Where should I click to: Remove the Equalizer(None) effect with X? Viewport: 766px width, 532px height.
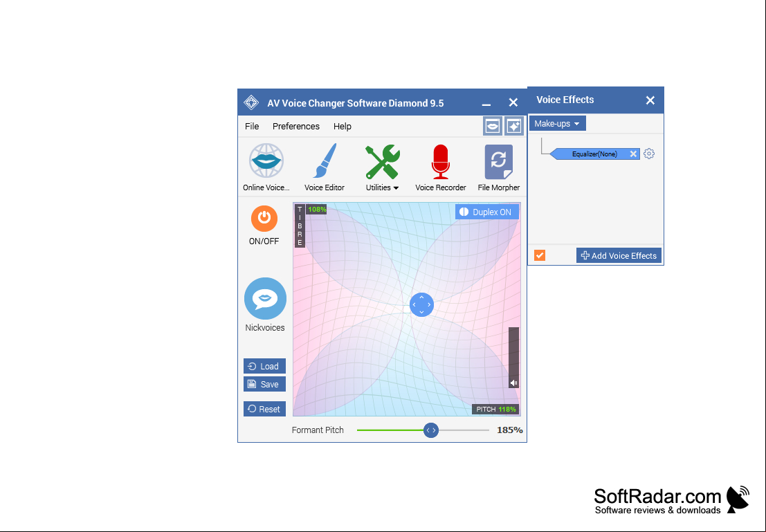pos(633,154)
